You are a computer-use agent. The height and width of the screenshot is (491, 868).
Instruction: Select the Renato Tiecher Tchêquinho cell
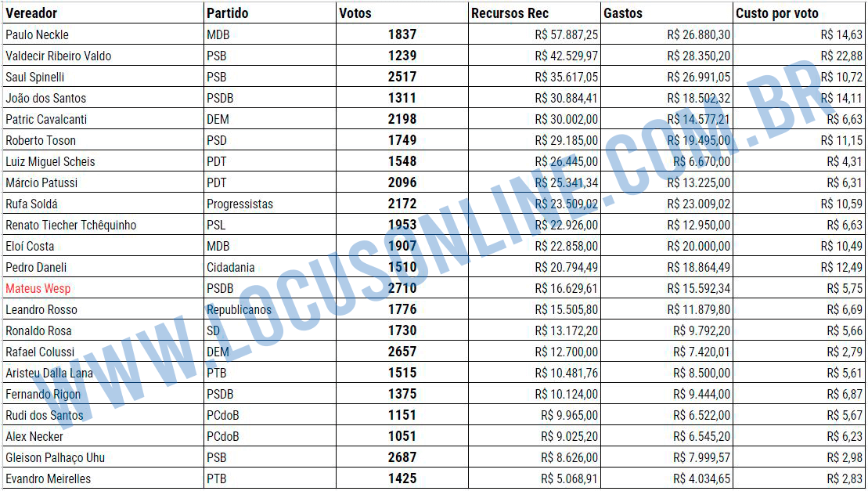click(103, 226)
